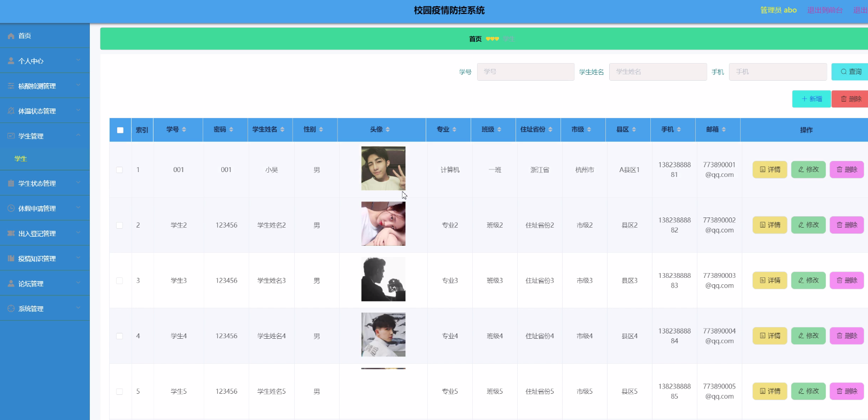Viewport: 868px width, 420px height.
Task: Select the checkbox for row 学生3
Action: coord(119,281)
